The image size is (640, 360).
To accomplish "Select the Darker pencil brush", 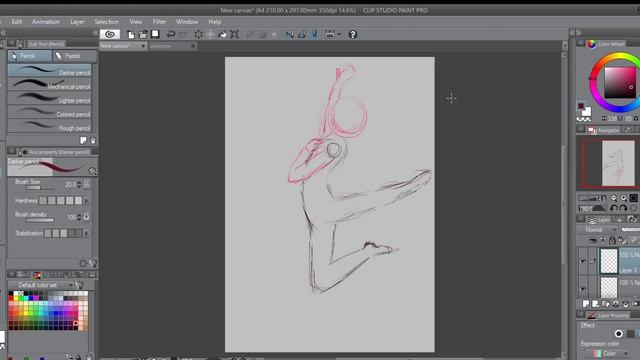I will [x=49, y=71].
